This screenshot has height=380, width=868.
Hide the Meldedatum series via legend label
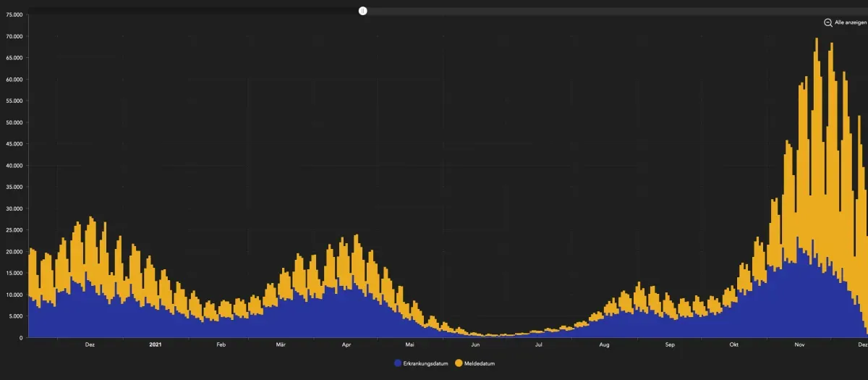tap(480, 363)
